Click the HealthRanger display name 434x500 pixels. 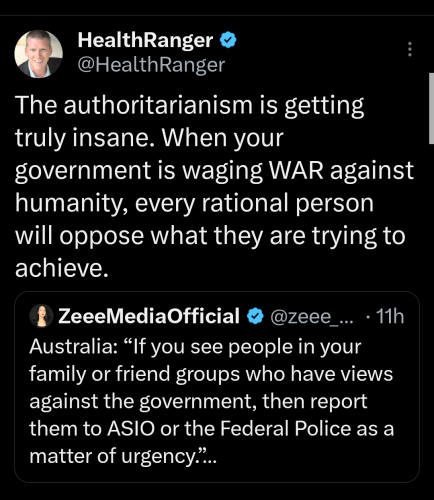[145, 40]
